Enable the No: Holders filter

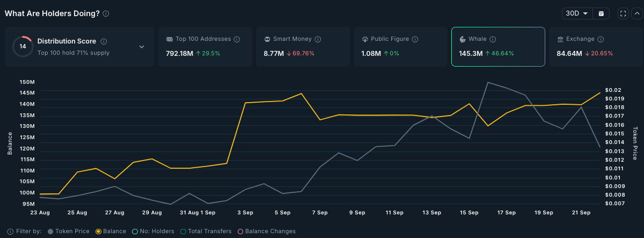pos(153,232)
